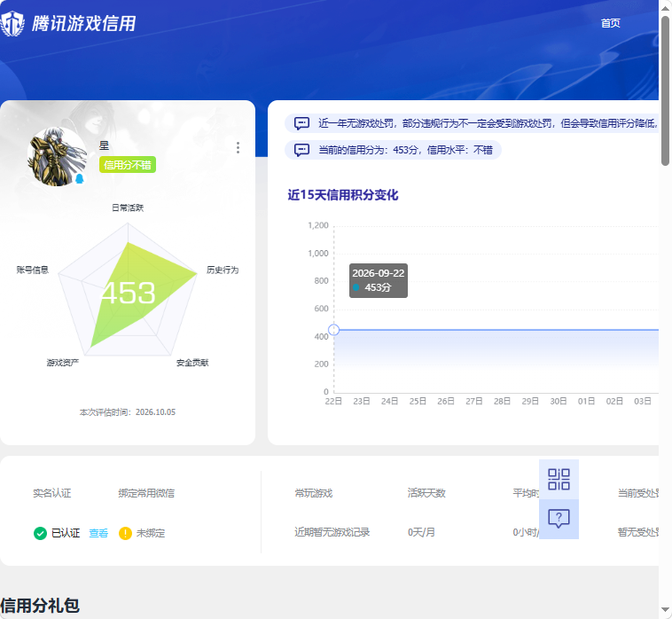Click the 近一年无游戏处罚 notice text
Image resolution: width=672 pixels, height=619 pixels.
pyautogui.click(x=488, y=123)
